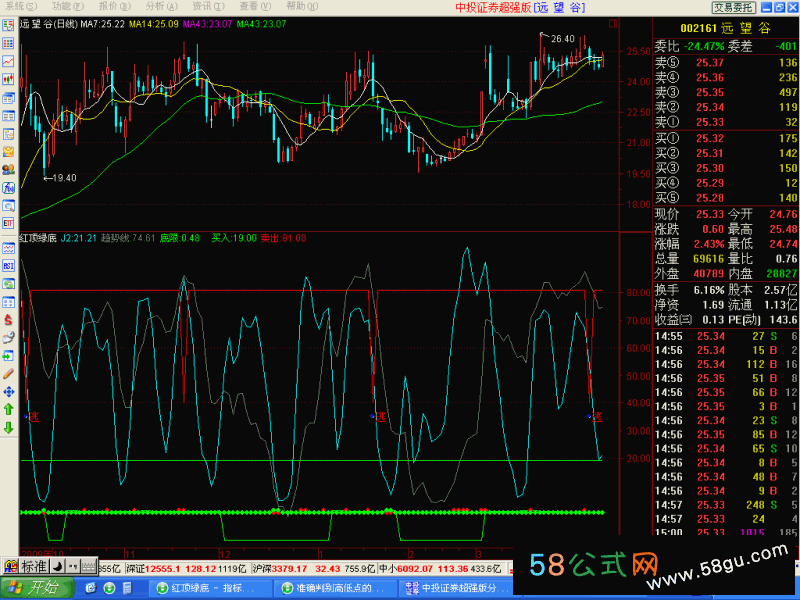Image resolution: width=800 pixels, height=600 pixels.
Task: Click the 标准 input mode button
Action: (34, 566)
